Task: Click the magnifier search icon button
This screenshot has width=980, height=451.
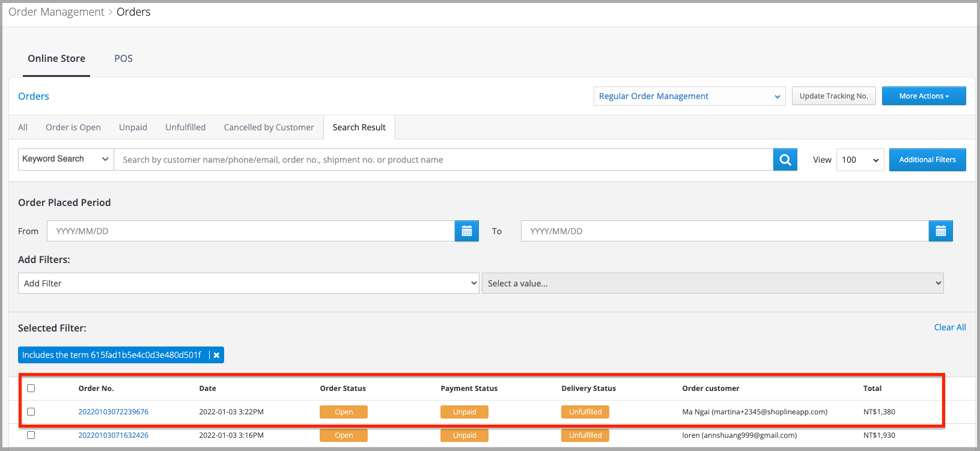Action: point(785,160)
